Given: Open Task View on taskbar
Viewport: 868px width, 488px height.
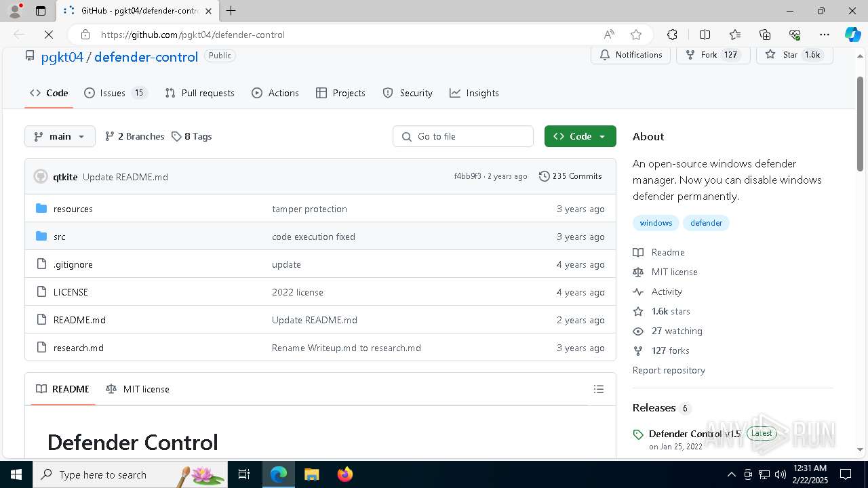Looking at the screenshot, I should click(x=244, y=474).
